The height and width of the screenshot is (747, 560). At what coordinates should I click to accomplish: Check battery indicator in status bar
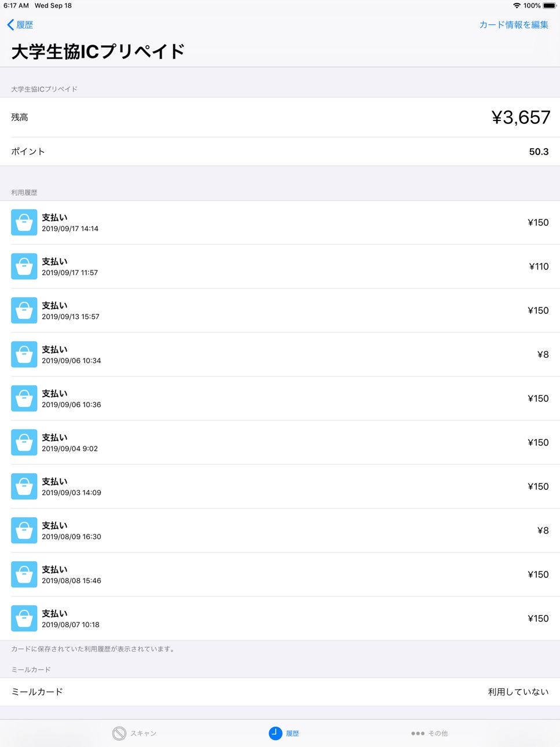(x=550, y=5)
